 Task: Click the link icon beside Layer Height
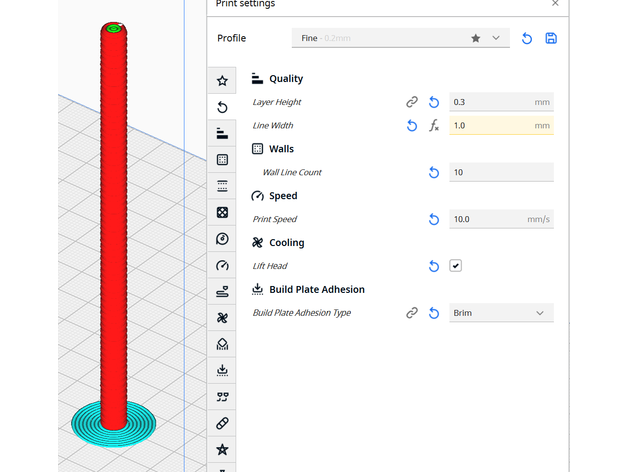click(x=411, y=102)
